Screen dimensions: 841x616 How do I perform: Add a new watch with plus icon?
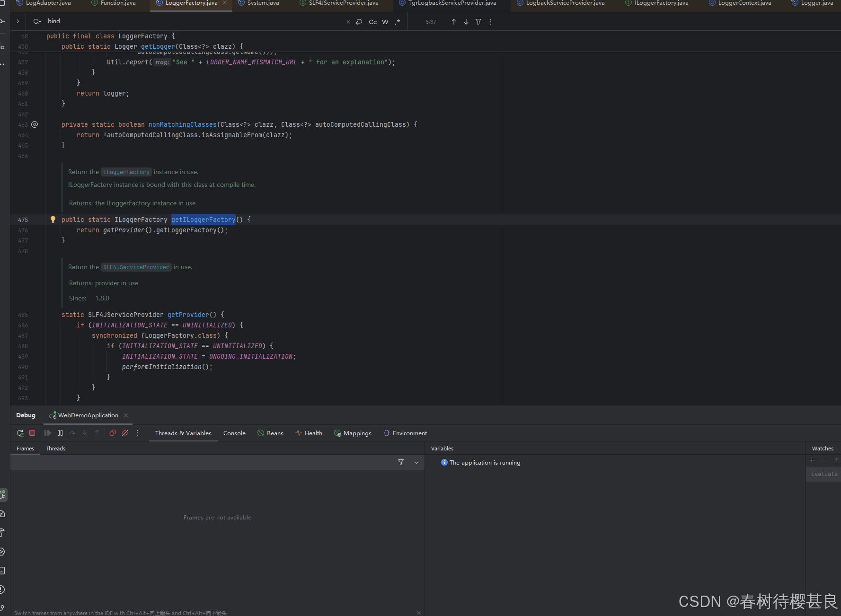tap(812, 460)
